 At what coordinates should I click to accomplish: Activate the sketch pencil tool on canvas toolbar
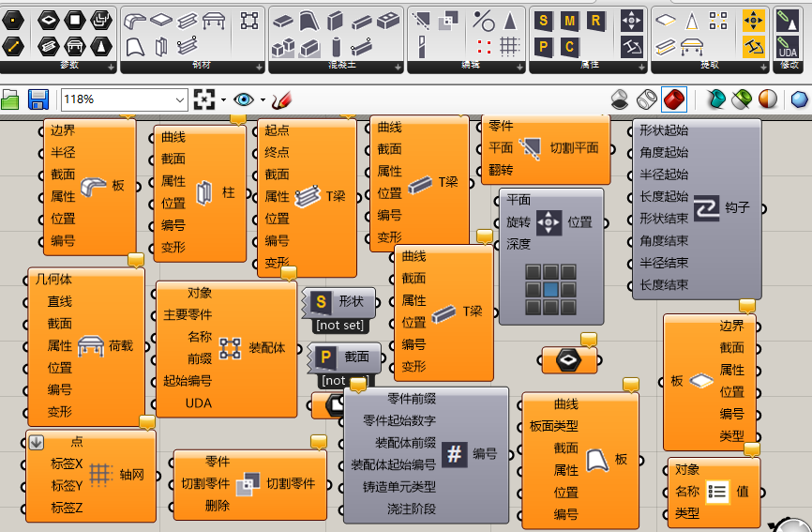coord(281,99)
